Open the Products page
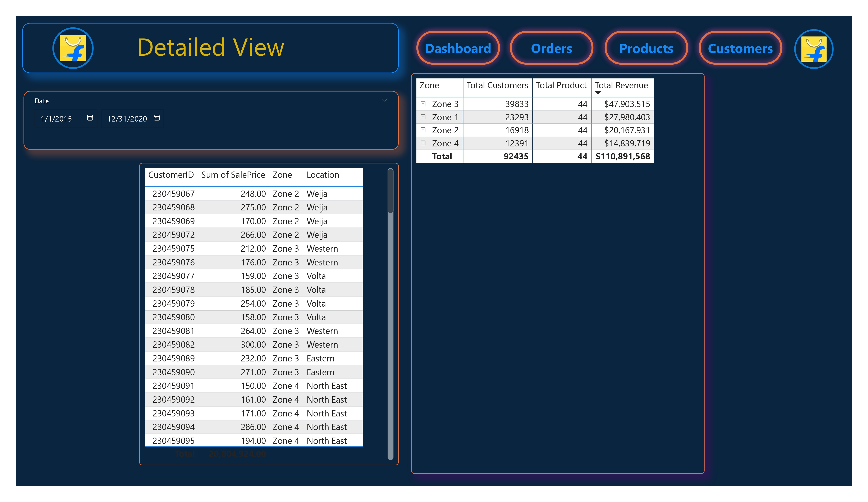The image size is (868, 502). tap(646, 48)
